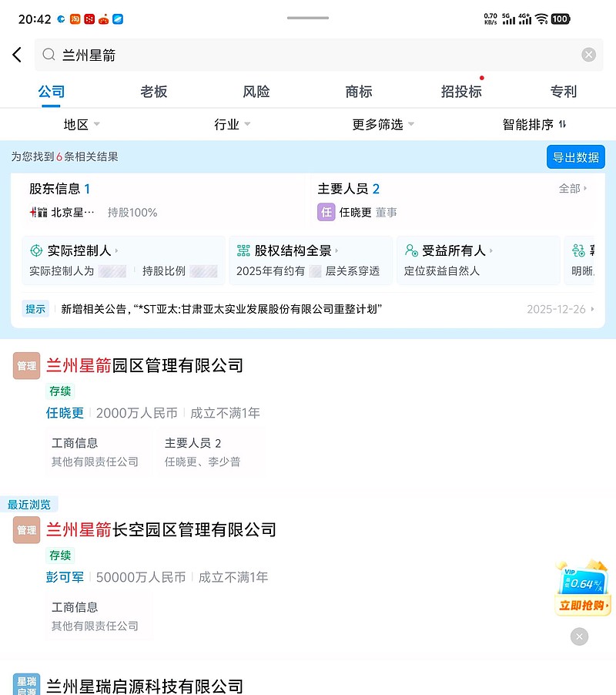Tap the 股权结构全景 structure icon
616x695 pixels.
(x=243, y=251)
